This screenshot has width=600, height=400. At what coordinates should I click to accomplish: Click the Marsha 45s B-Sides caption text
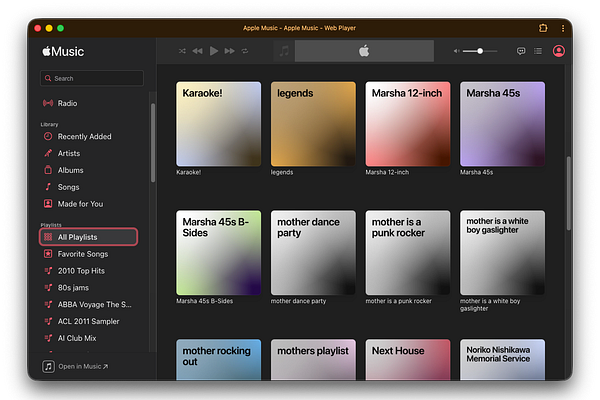pyautogui.click(x=204, y=301)
